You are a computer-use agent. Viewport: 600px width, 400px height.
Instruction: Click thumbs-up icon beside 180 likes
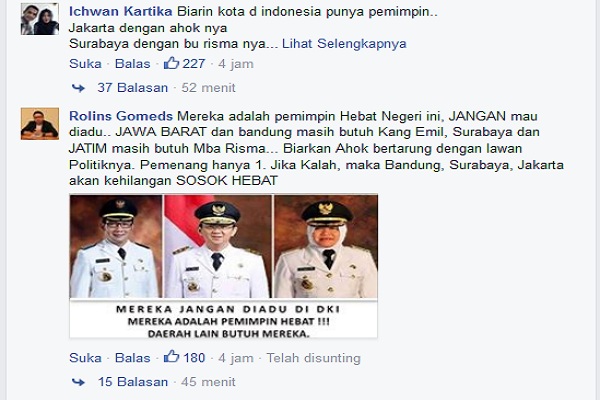click(171, 357)
